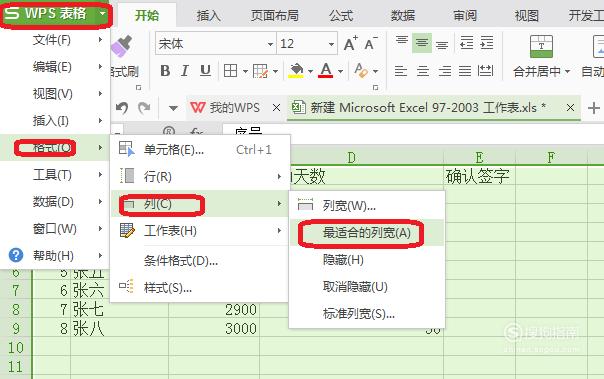
Task: Decrease indent icon
Action: click(x=466, y=43)
